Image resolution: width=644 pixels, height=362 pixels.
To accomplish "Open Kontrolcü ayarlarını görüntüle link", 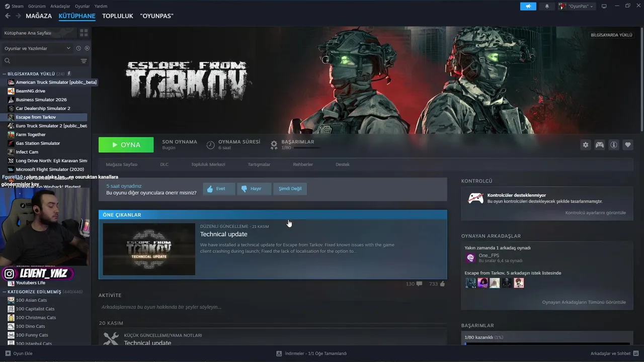I will coord(596,213).
